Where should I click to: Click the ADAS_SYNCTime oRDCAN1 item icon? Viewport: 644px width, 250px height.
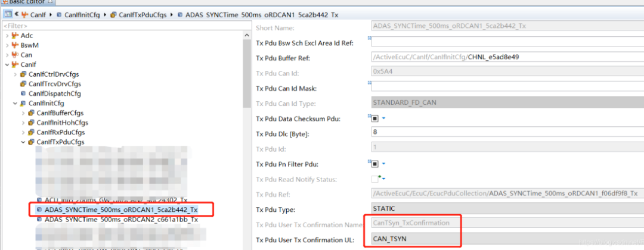point(39,210)
